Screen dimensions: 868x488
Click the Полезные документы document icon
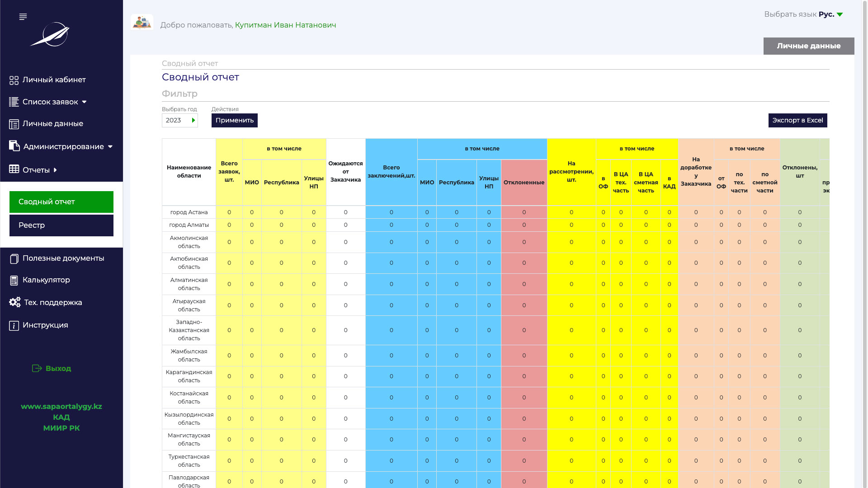pyautogui.click(x=14, y=259)
